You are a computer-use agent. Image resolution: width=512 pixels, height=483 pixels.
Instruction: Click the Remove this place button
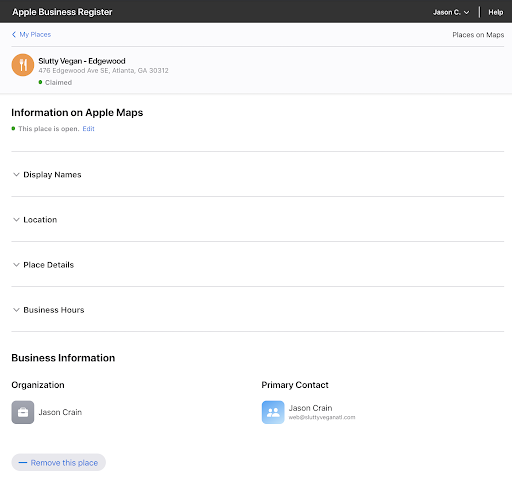pyautogui.click(x=59, y=462)
